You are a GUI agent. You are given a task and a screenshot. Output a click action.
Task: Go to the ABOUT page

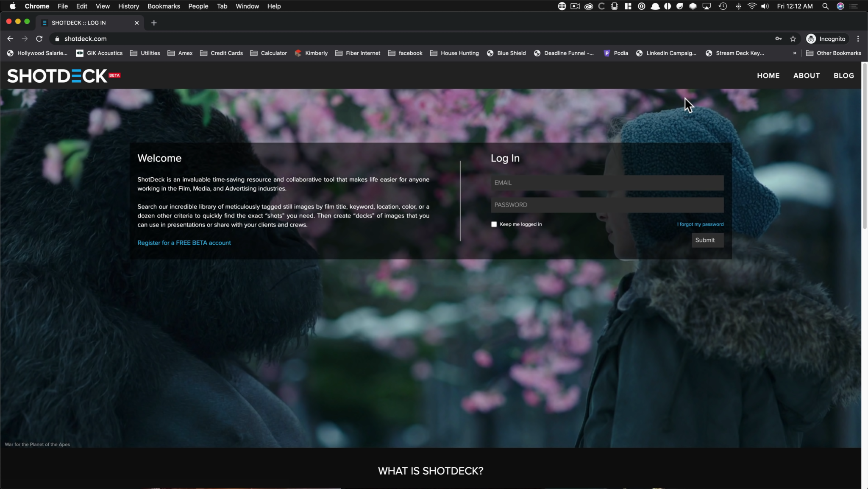(x=806, y=75)
